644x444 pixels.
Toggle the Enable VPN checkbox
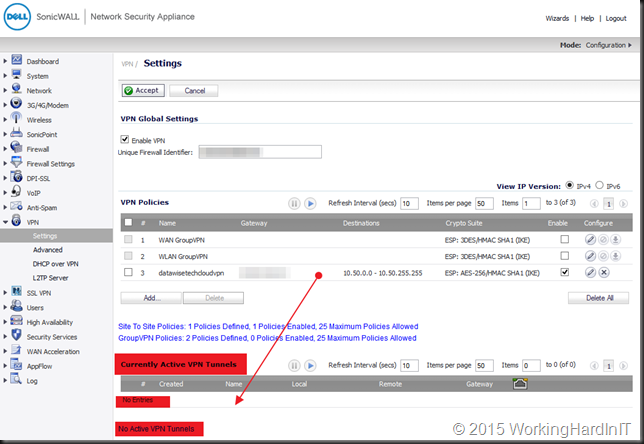click(125, 139)
